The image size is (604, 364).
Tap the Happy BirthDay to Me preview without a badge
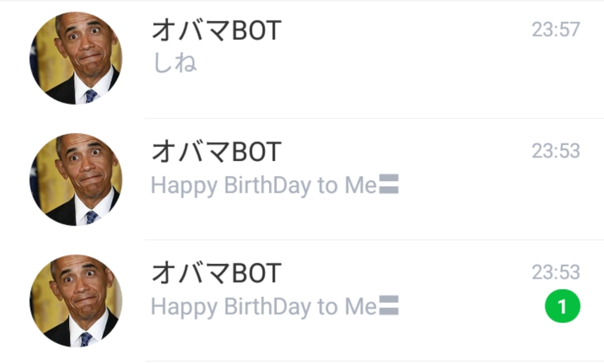[263, 186]
